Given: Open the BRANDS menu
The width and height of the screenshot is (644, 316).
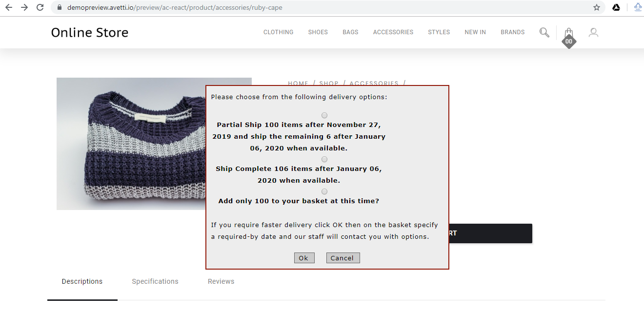Looking at the screenshot, I should point(513,32).
